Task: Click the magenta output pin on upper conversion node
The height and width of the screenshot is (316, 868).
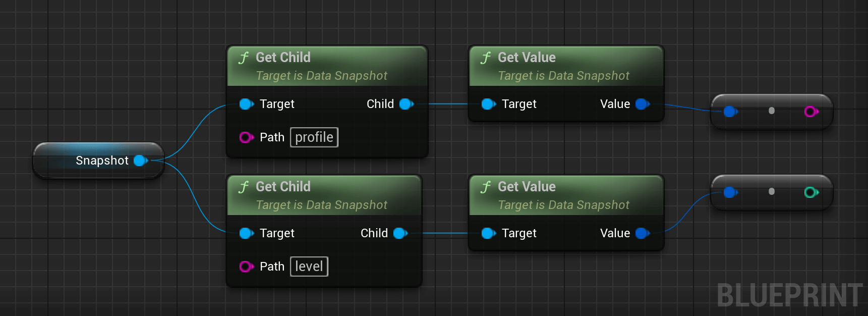Action: [x=811, y=112]
